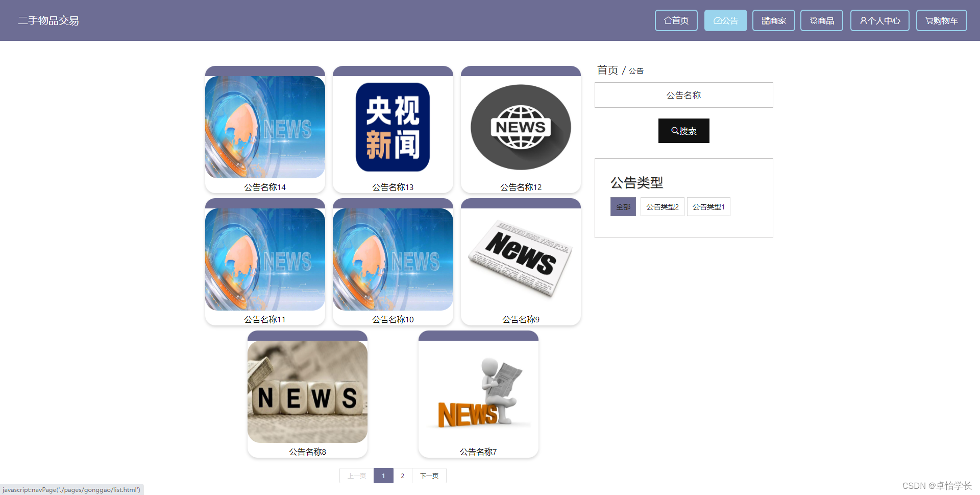Screen dimensions: 980x495
Task: Click the black 搜索 search button
Action: [x=683, y=131]
